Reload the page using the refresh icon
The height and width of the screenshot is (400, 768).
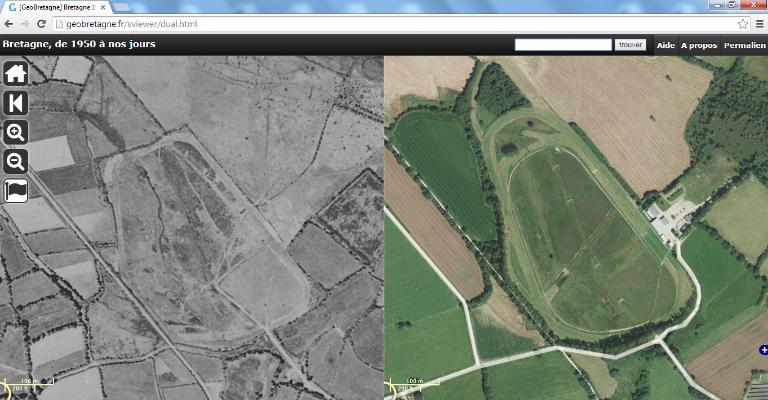[x=44, y=23]
